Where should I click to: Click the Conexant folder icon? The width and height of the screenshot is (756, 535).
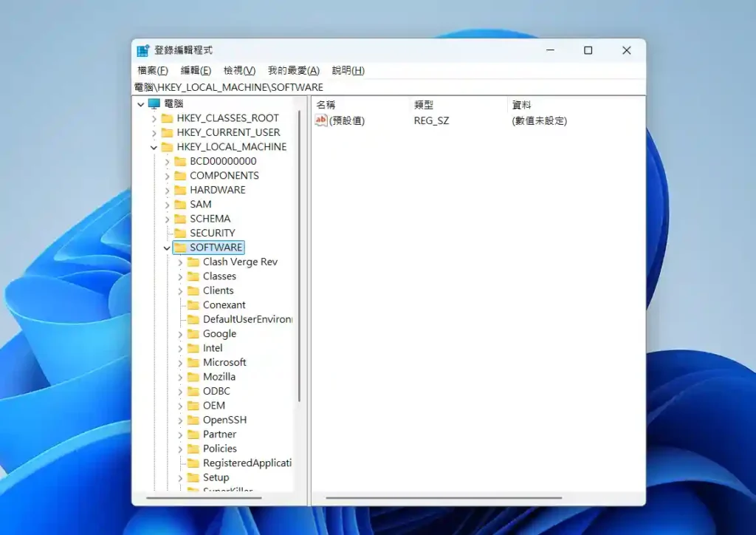(x=193, y=305)
